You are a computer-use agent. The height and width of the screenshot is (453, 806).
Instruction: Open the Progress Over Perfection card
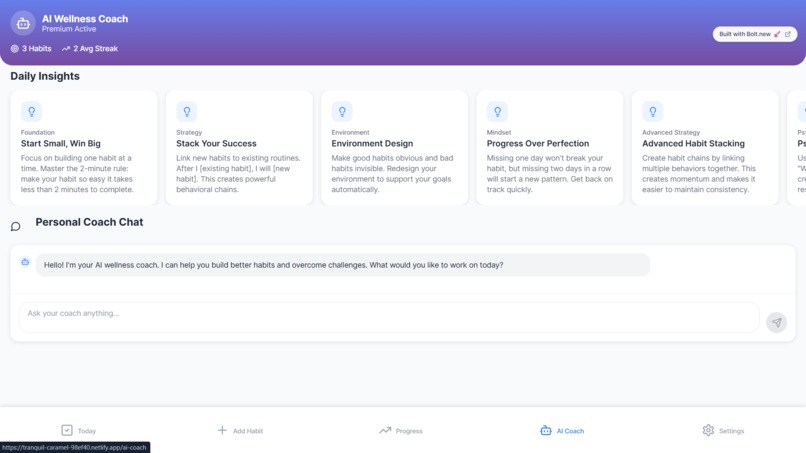pyautogui.click(x=549, y=148)
